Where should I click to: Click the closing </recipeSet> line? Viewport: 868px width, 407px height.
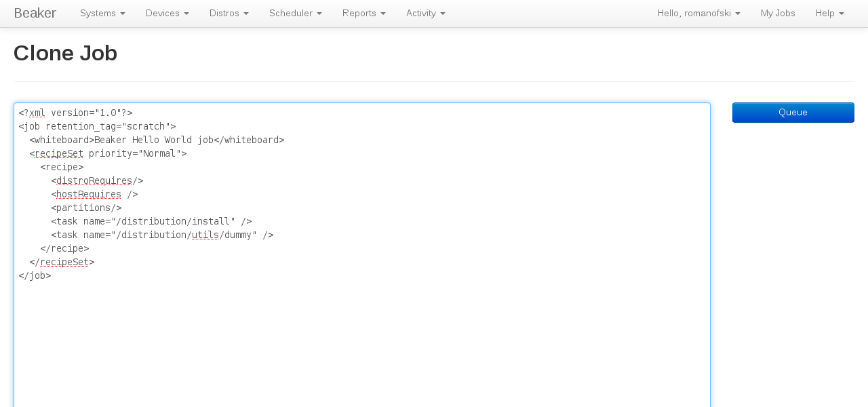click(62, 262)
